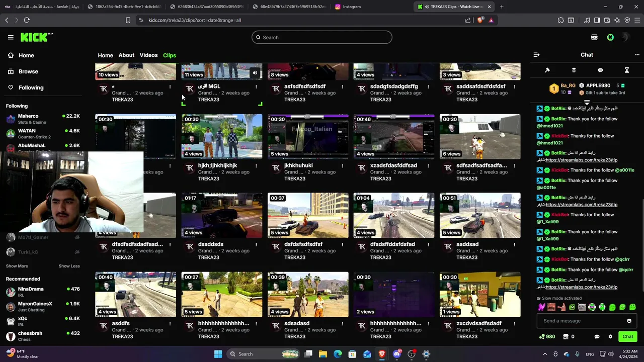Screen dimensions: 644x362
Task: Click Show More in following list
Action: point(17,266)
